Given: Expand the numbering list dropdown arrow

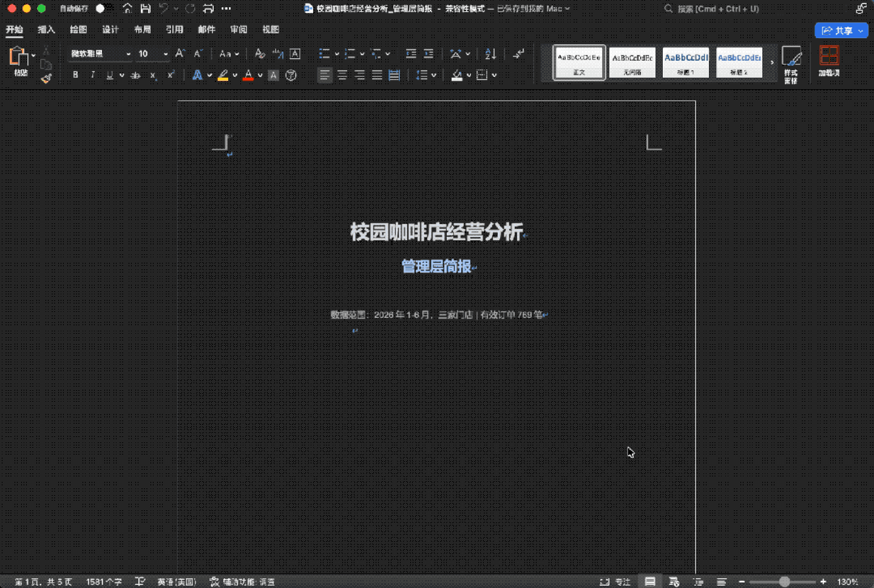Looking at the screenshot, I should coord(362,54).
